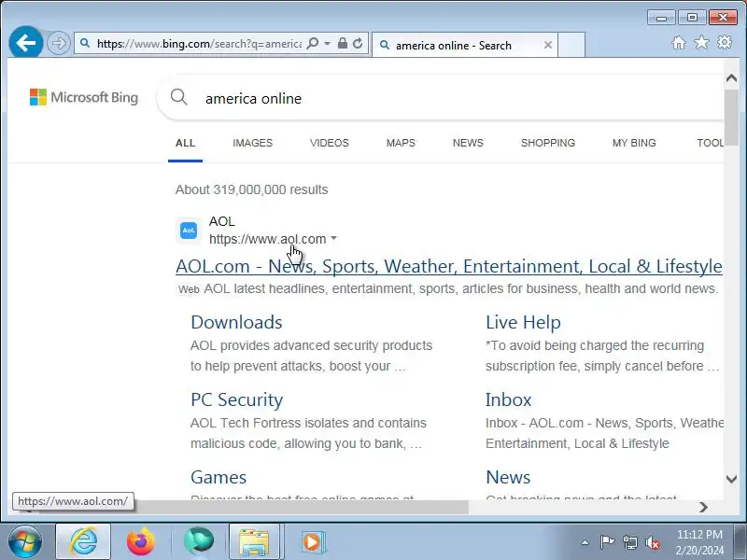This screenshot has height=560, width=747.
Task: Launch the green browser taskbar icon
Action: tap(199, 541)
